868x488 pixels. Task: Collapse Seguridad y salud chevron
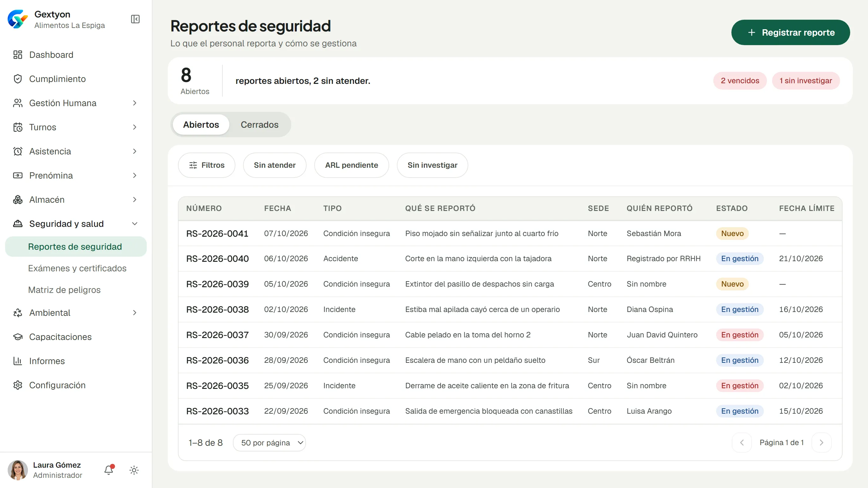click(x=134, y=223)
